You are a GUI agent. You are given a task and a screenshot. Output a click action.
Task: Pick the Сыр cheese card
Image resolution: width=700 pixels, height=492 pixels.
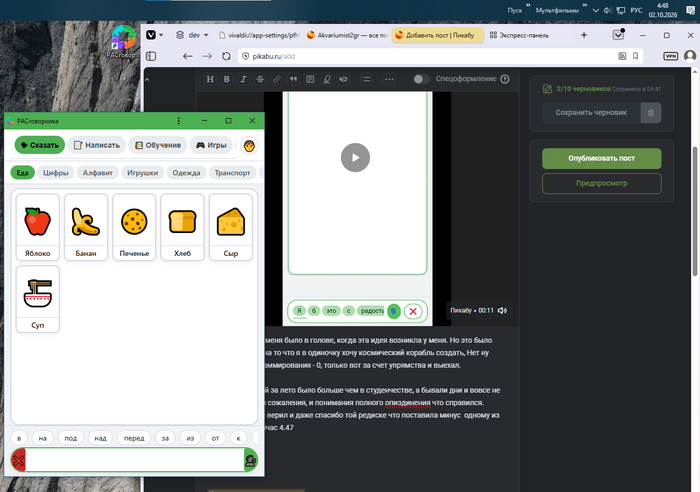pos(231,227)
